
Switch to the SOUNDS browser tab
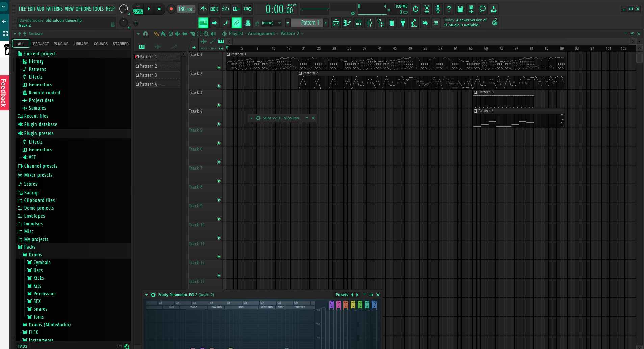[101, 44]
